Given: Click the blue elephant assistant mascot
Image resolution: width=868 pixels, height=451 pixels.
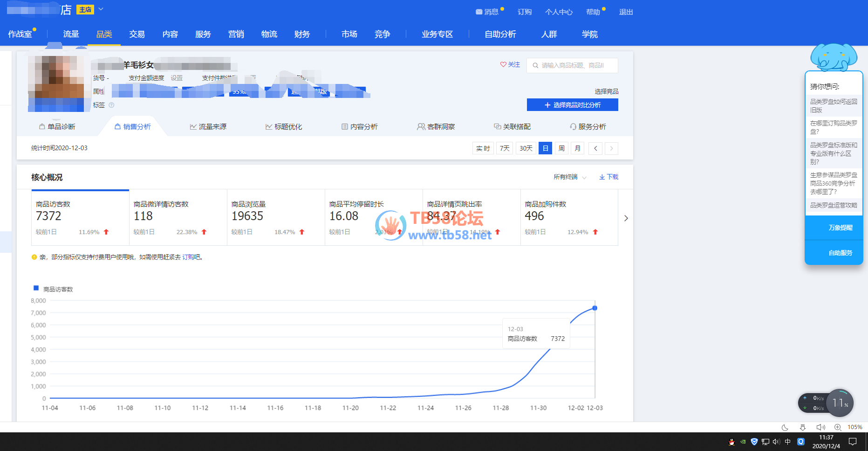Looking at the screenshot, I should coord(834,57).
